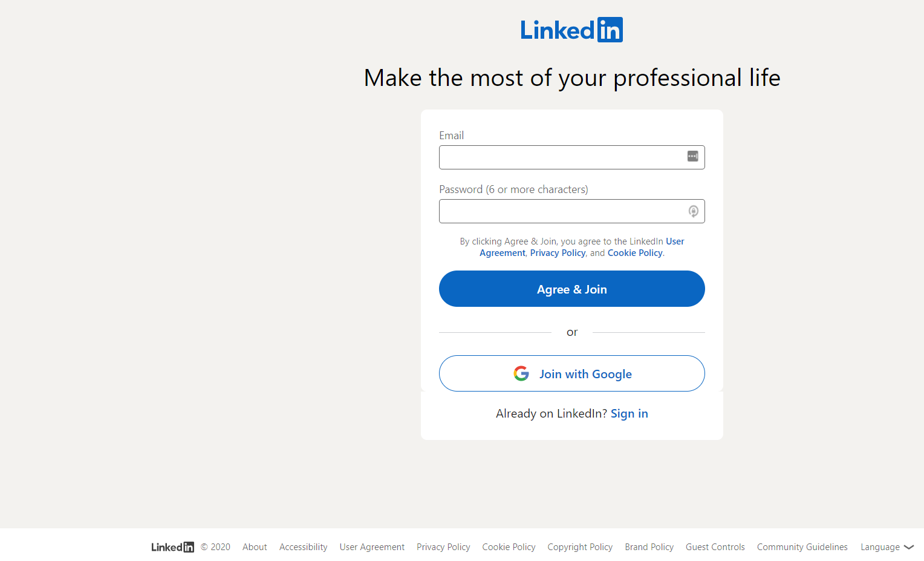Screen dimensions: 924x561
Task: Click the LinkedIn logo at page top
Action: point(571,30)
